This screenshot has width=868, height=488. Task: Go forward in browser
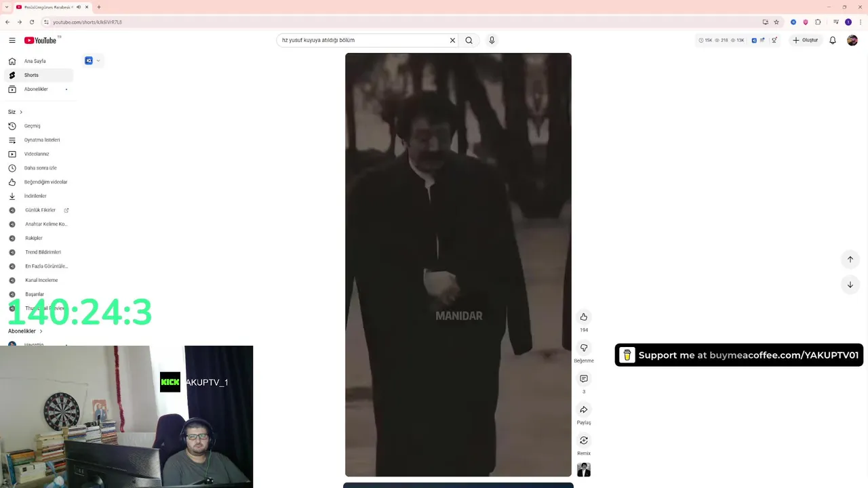click(19, 22)
